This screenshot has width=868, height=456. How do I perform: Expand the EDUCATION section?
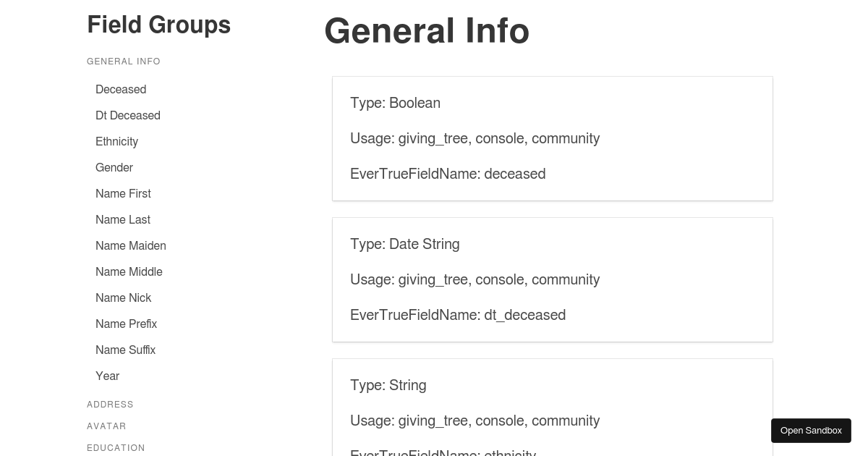(116, 448)
